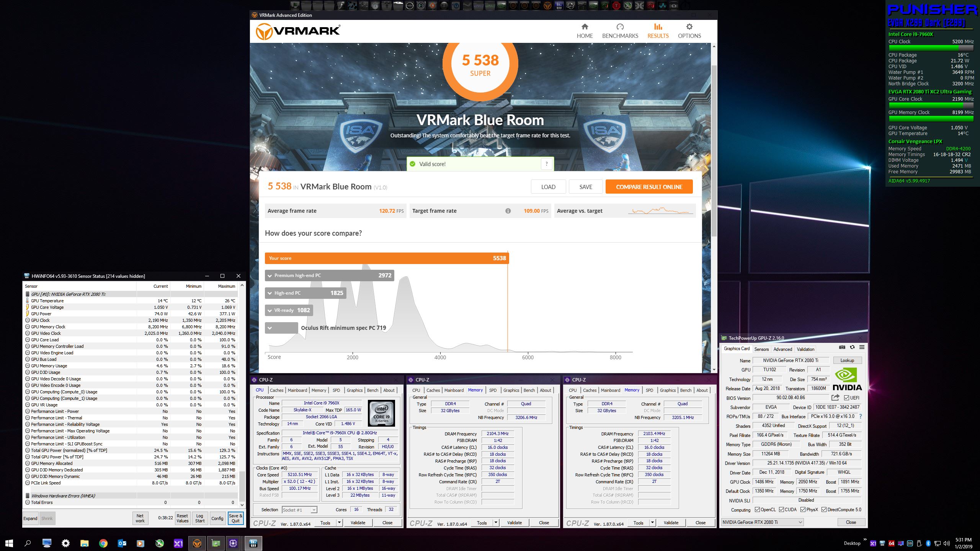Screen dimensions: 980x551
Task: Click the GPU-Z screenshot camera icon
Action: coord(842,347)
